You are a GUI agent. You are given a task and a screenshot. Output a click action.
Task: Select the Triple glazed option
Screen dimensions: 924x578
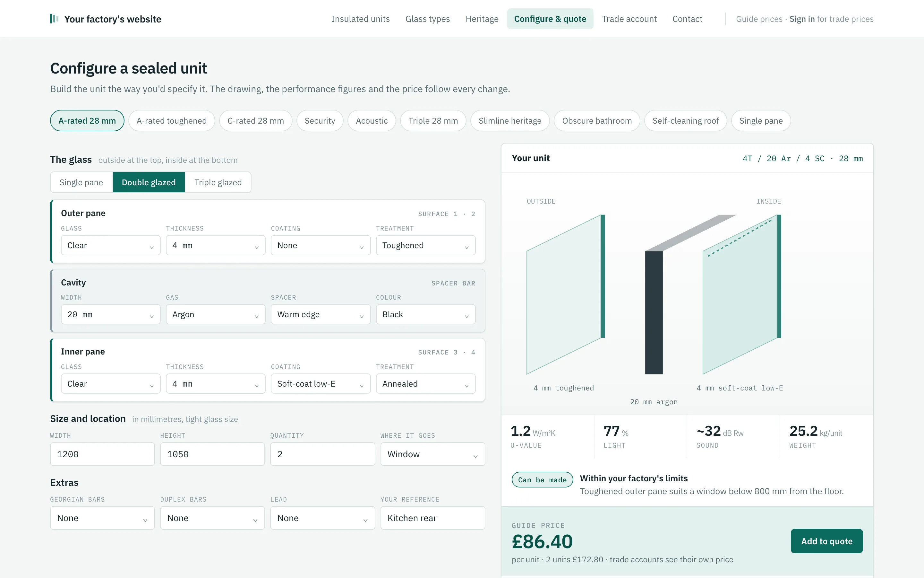pos(218,182)
